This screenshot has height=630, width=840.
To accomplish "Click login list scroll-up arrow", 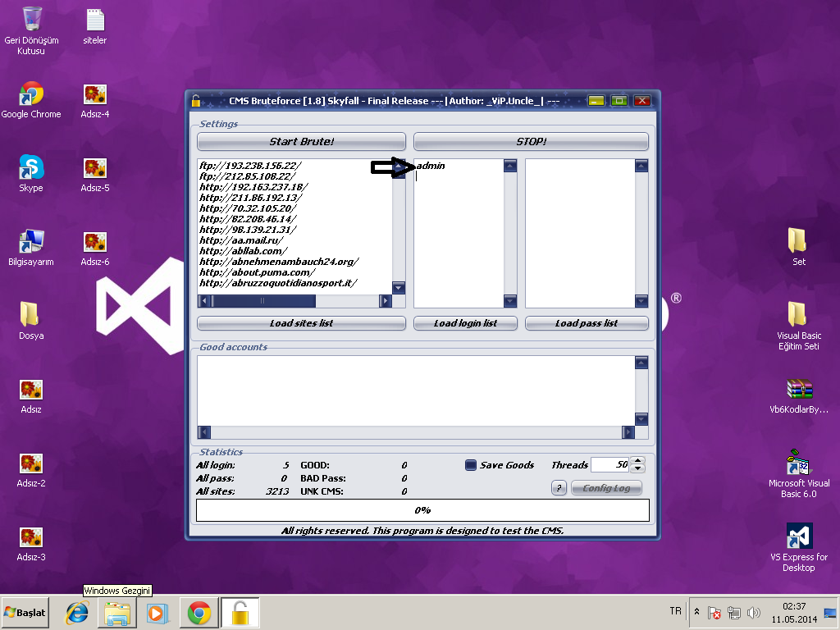I will (x=510, y=166).
